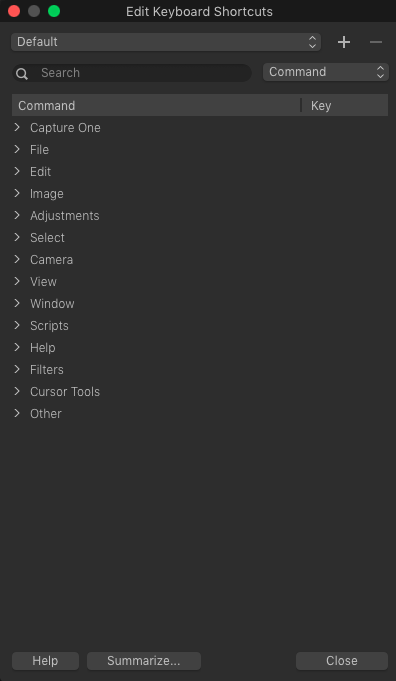Add a new shortcut set with plus icon
Screen dimensions: 396x681
344,42
